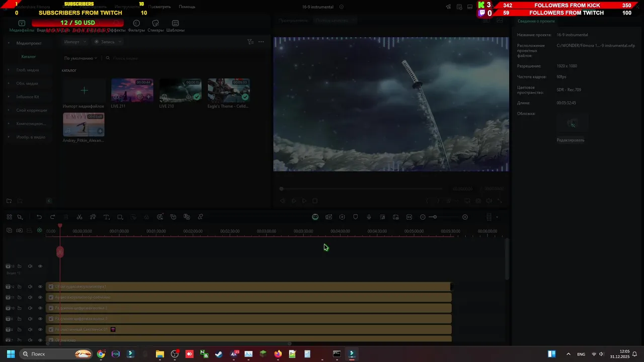Toggle the green magnetic snap icon

(39, 230)
